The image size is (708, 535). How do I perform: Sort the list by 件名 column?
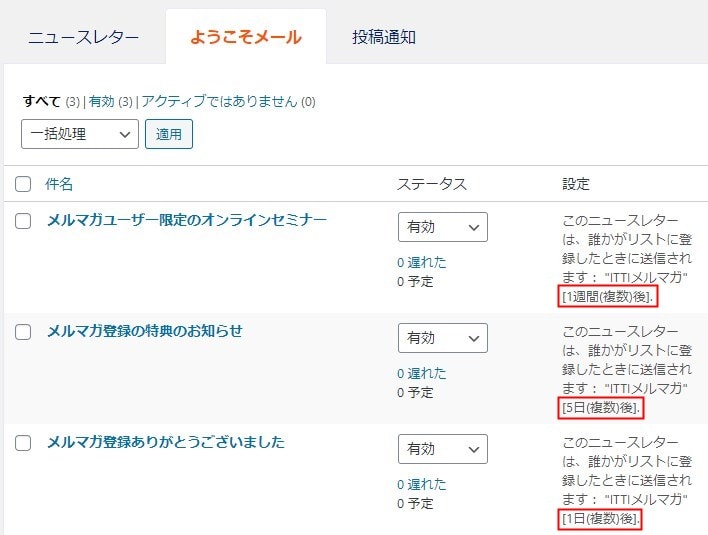[59, 184]
